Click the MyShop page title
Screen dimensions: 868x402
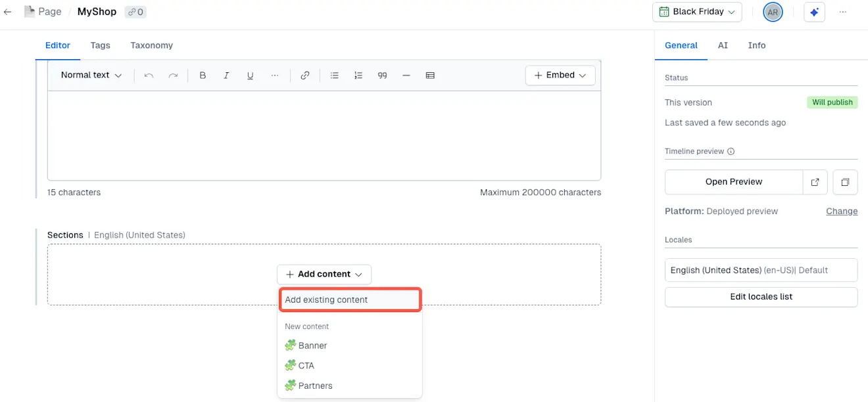[x=97, y=12]
